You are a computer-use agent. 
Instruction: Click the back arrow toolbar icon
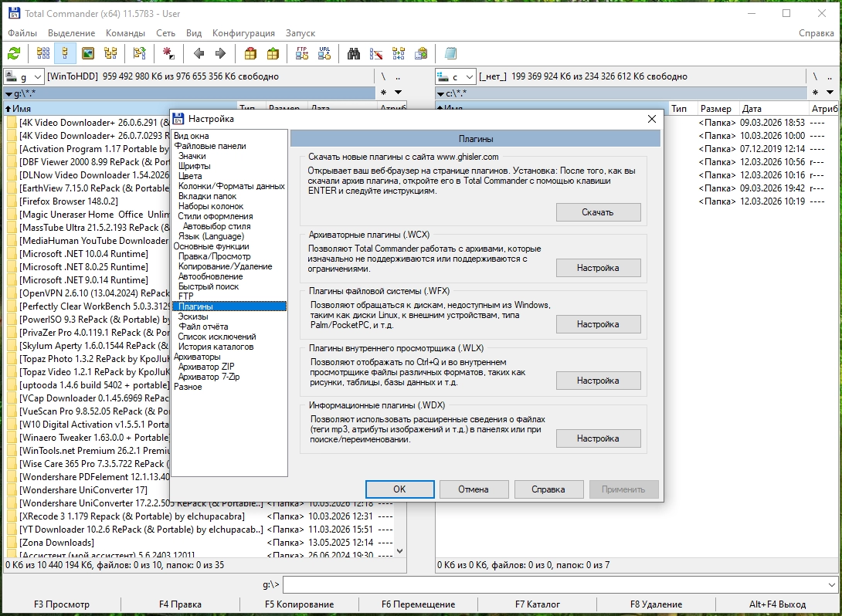click(199, 53)
